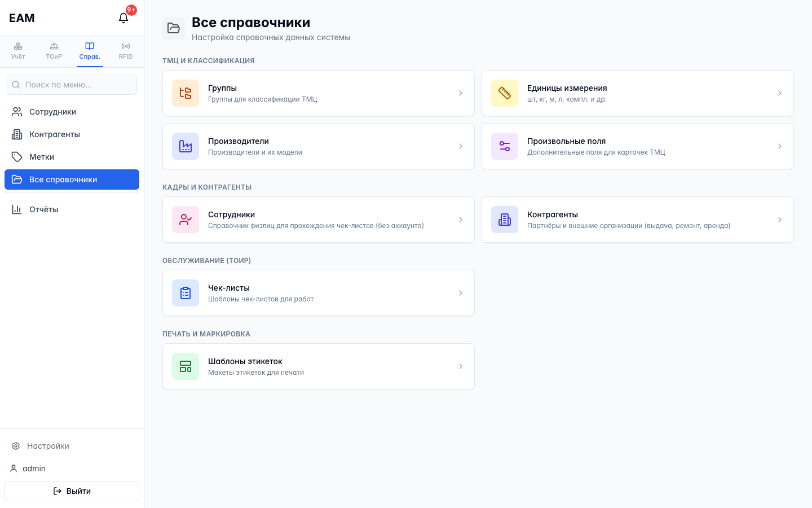Viewport: 812px width, 508px height.
Task: Open Метки in the sidebar
Action: pyautogui.click(x=72, y=157)
